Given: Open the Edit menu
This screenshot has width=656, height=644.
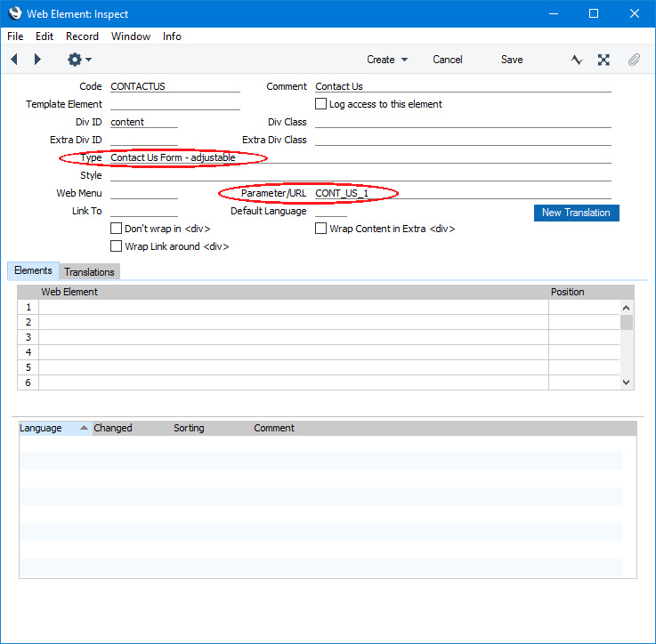Looking at the screenshot, I should point(45,36).
